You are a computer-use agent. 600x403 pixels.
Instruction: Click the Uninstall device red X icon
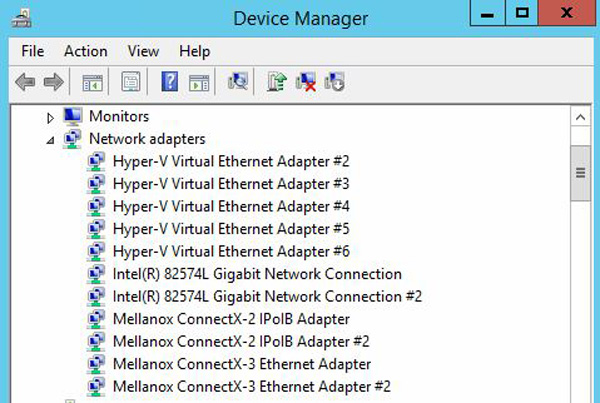tap(306, 82)
